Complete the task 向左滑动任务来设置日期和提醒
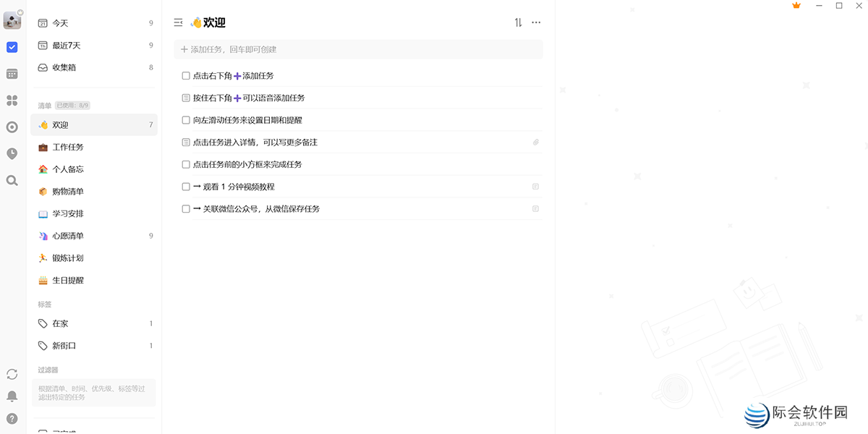The image size is (868, 434). point(186,120)
